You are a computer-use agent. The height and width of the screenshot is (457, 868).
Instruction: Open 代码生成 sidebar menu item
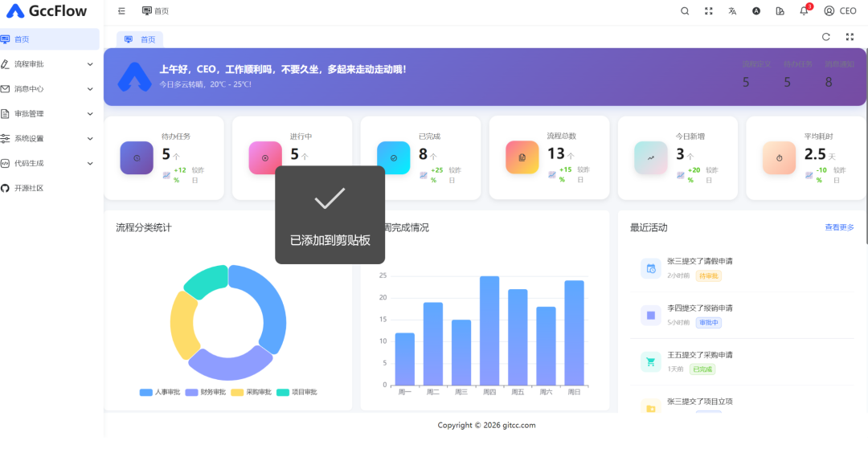point(50,164)
